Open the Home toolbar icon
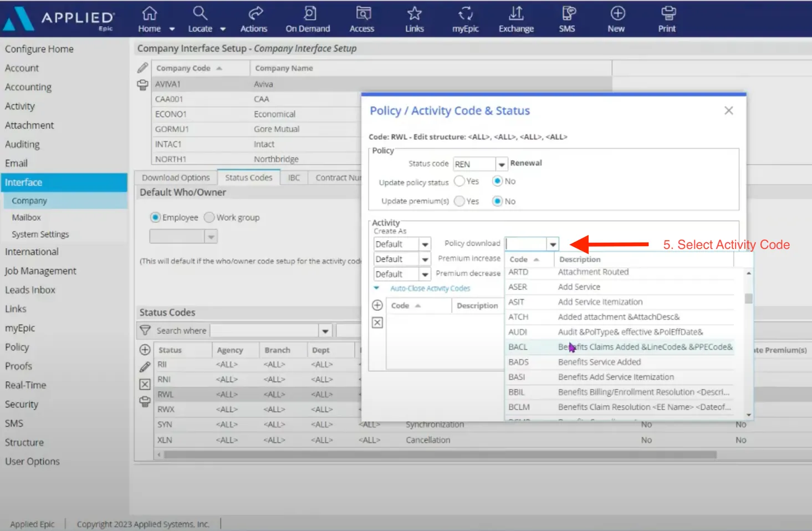 coord(149,19)
